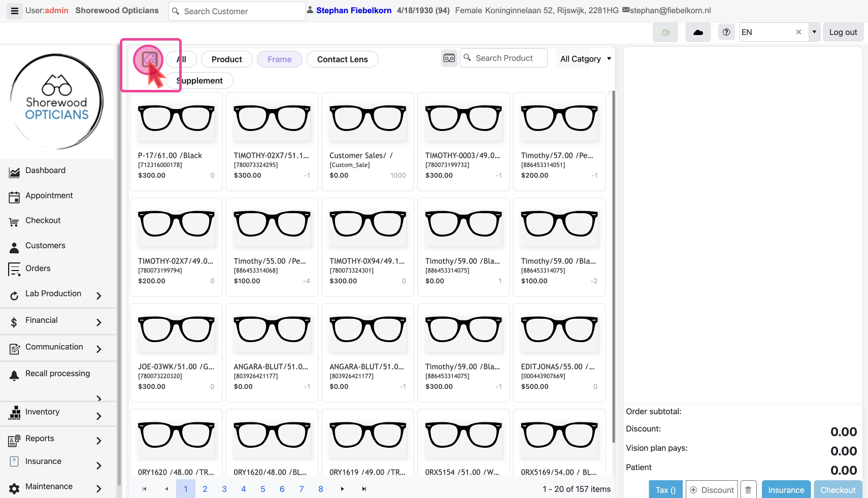Screen dimensions: 868x498
Task: Open the All Category dropdown
Action: click(x=585, y=59)
